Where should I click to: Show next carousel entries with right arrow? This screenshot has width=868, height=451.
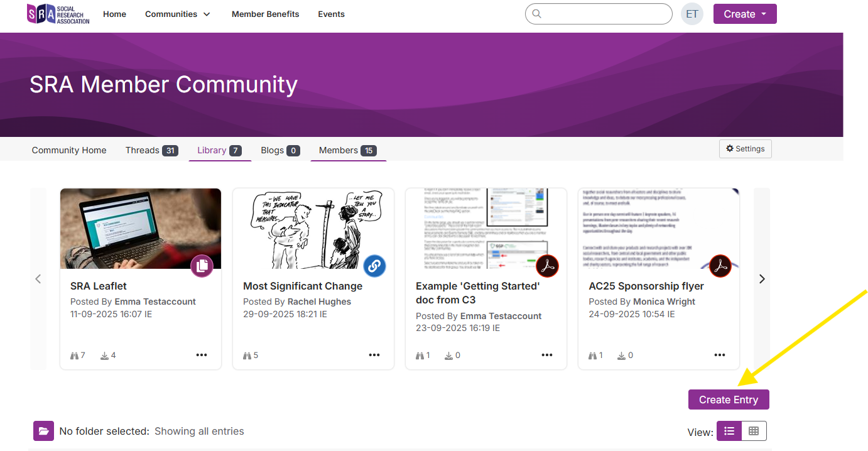[762, 279]
